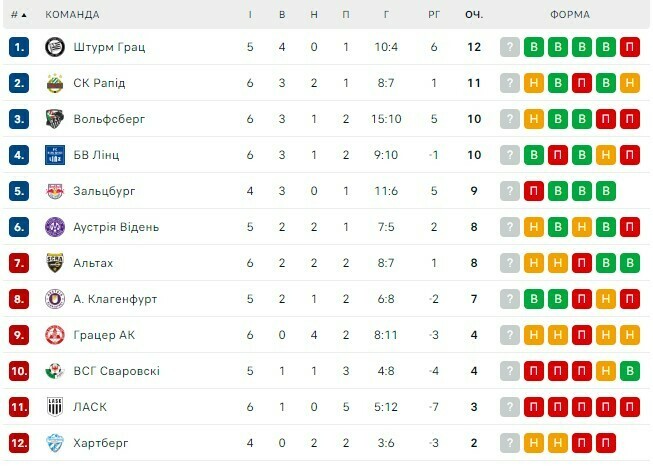This screenshot has width=653, height=468.
Task: Sort table by ОЧ. points column
Action: click(x=474, y=15)
